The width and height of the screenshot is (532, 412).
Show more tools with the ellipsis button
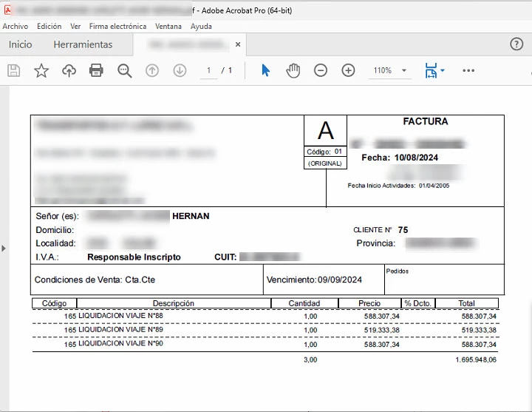coord(468,71)
